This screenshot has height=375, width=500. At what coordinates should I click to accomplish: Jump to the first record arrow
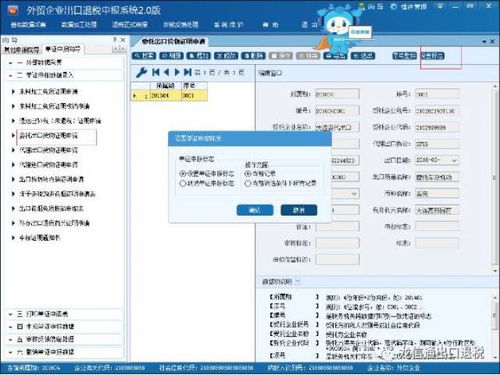(x=155, y=72)
